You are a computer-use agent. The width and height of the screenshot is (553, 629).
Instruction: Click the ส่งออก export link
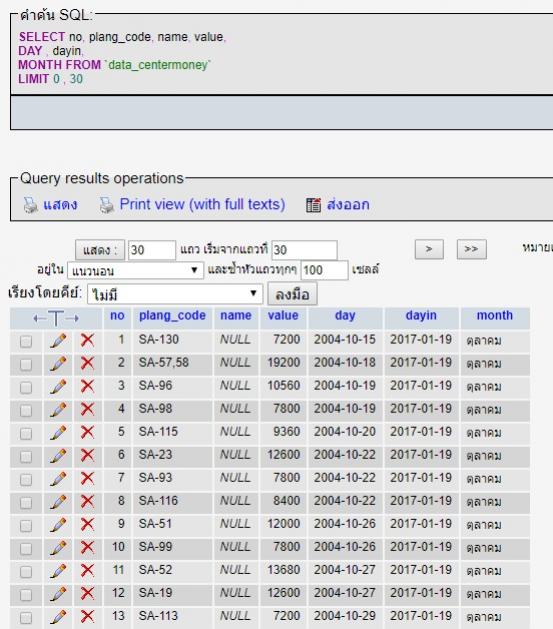pos(348,205)
